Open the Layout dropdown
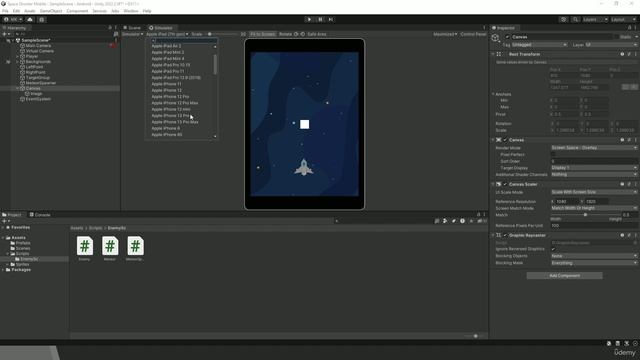Image resolution: width=640 pixels, height=360 pixels. tap(623, 19)
